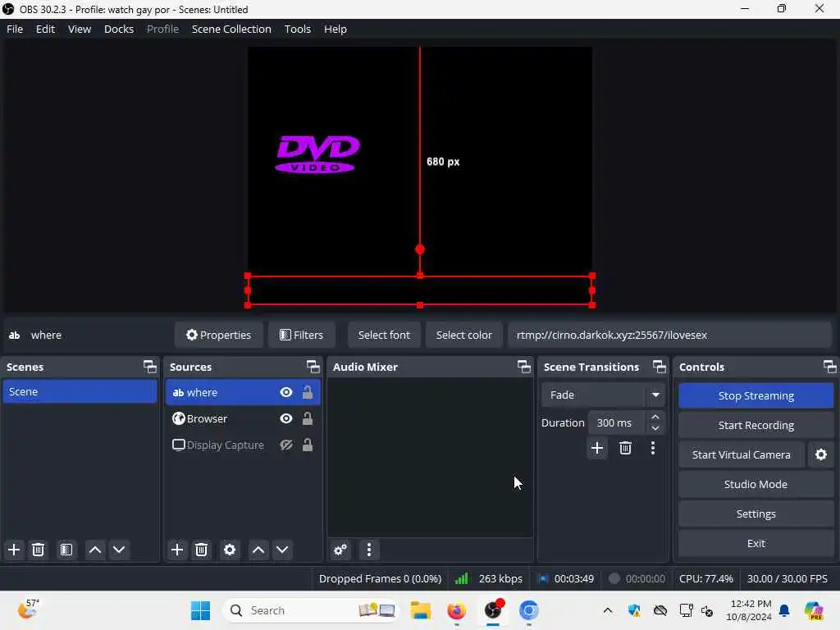840x630 pixels.
Task: Select the Display Capture source row
Action: [243, 445]
